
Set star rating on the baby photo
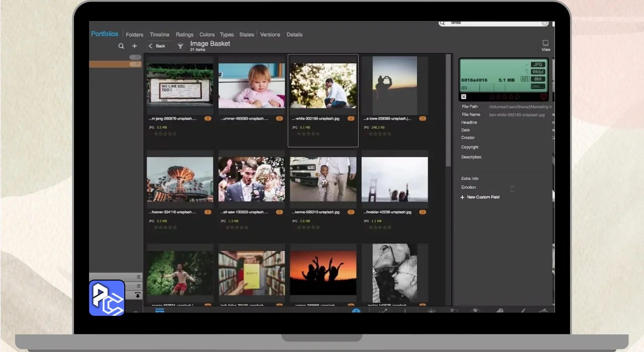pyautogui.click(x=236, y=134)
